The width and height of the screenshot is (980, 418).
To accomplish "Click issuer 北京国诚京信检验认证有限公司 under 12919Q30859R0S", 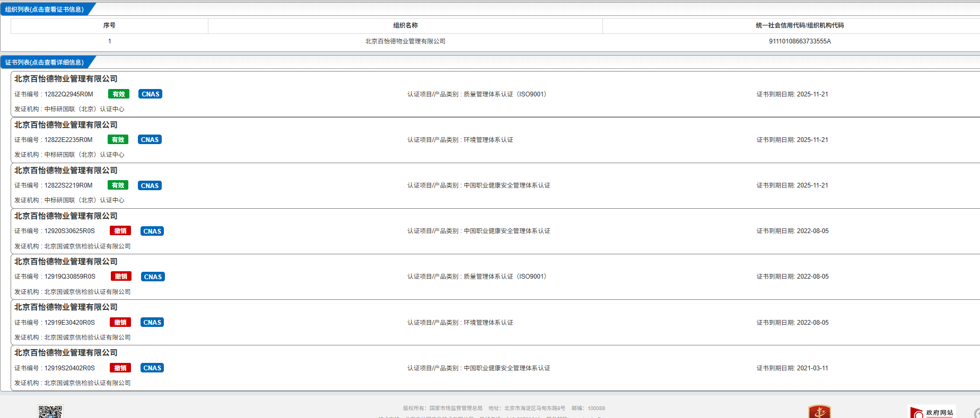I will pyautogui.click(x=87, y=292).
